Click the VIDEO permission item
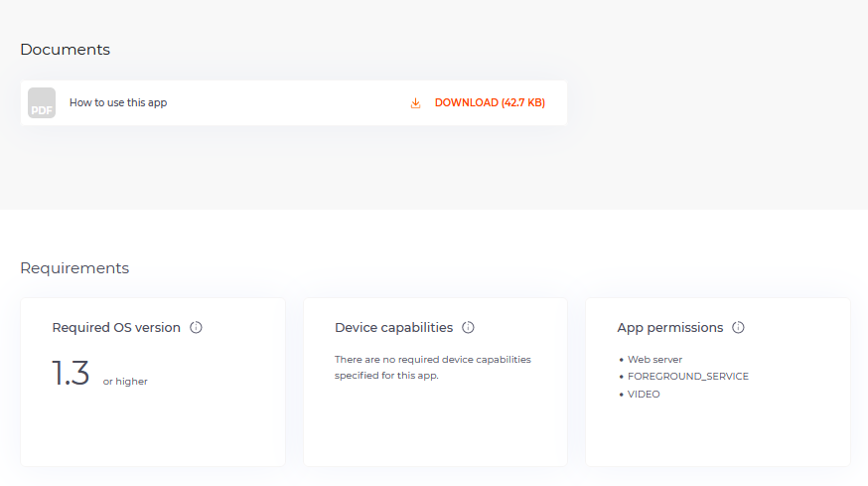The height and width of the screenshot is (486, 868). pos(644,394)
